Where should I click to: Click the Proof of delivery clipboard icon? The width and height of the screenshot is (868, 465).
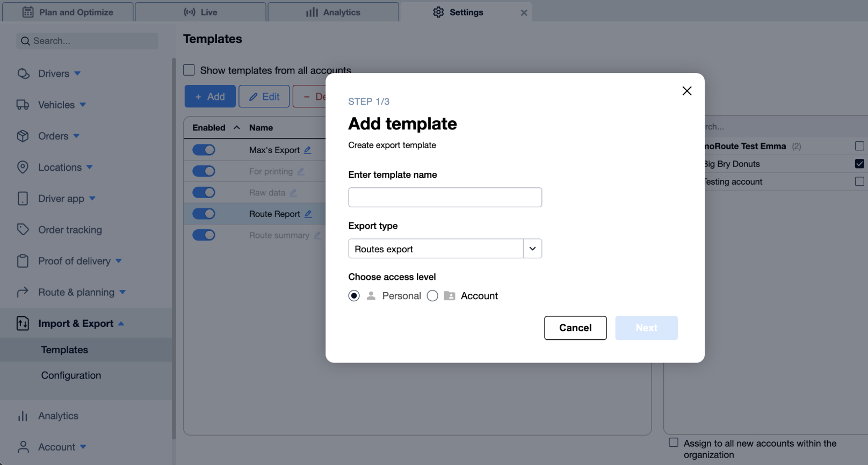[23, 261]
